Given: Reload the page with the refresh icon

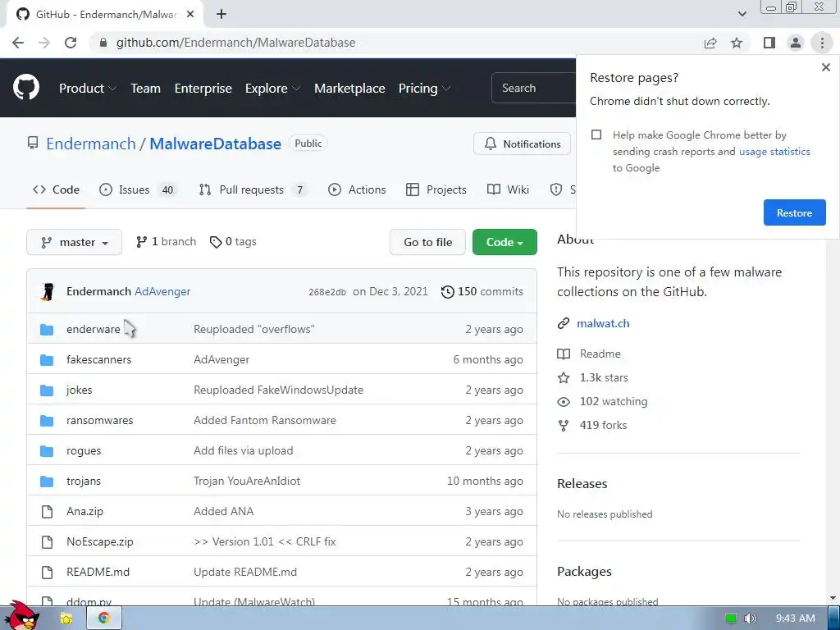Looking at the screenshot, I should pyautogui.click(x=71, y=43).
